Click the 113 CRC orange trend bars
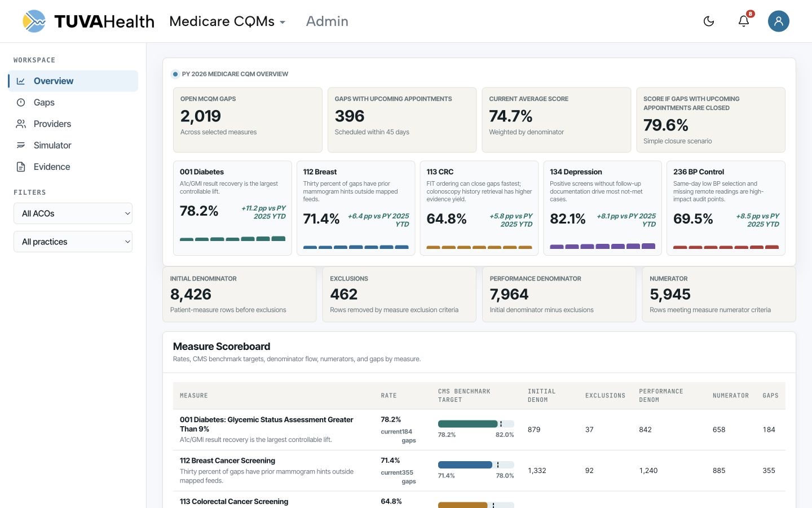Image resolution: width=812 pixels, height=508 pixels. pyautogui.click(x=479, y=247)
